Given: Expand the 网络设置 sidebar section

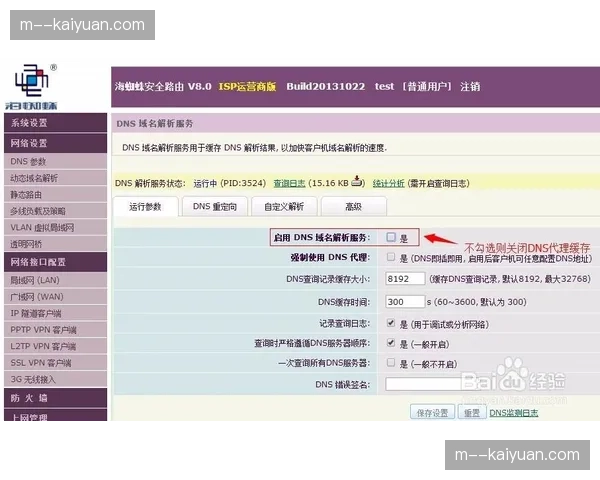Looking at the screenshot, I should 55,143.
